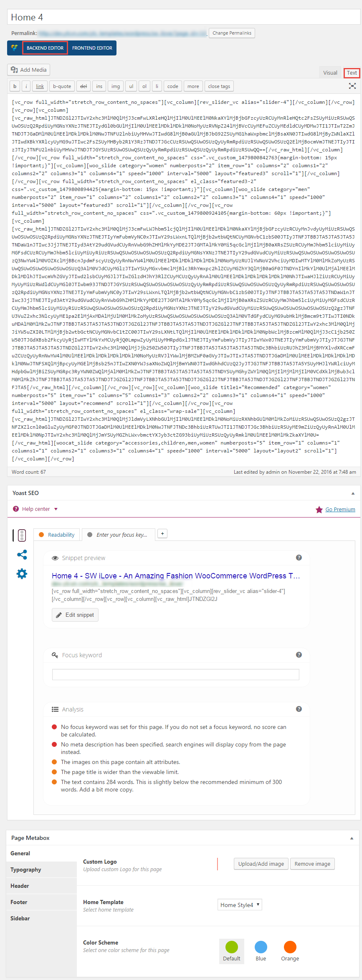Open Yoast social share settings icon
This screenshot has width=362, height=980.
click(x=22, y=555)
